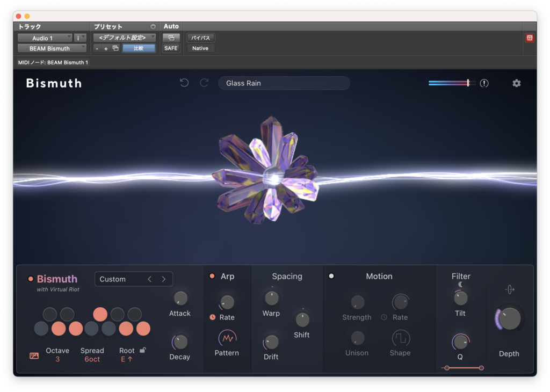The height and width of the screenshot is (392, 550).
Task: Click the minus previous preset button
Action: [97, 49]
